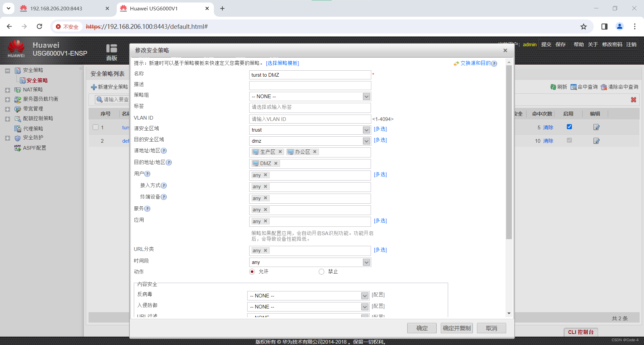Toggle the 启用 checkbox for policy 1
Image resolution: width=644 pixels, height=345 pixels.
(569, 127)
